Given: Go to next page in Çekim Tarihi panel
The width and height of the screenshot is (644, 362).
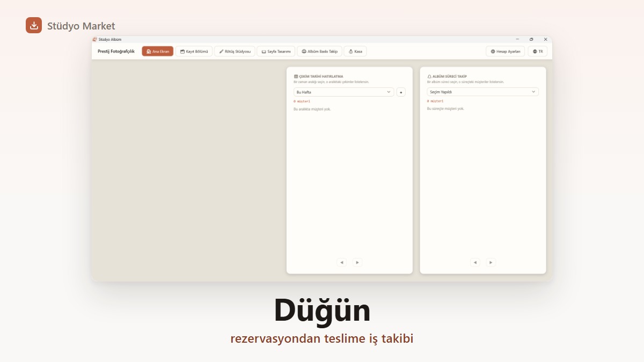Looking at the screenshot, I should click(x=357, y=262).
